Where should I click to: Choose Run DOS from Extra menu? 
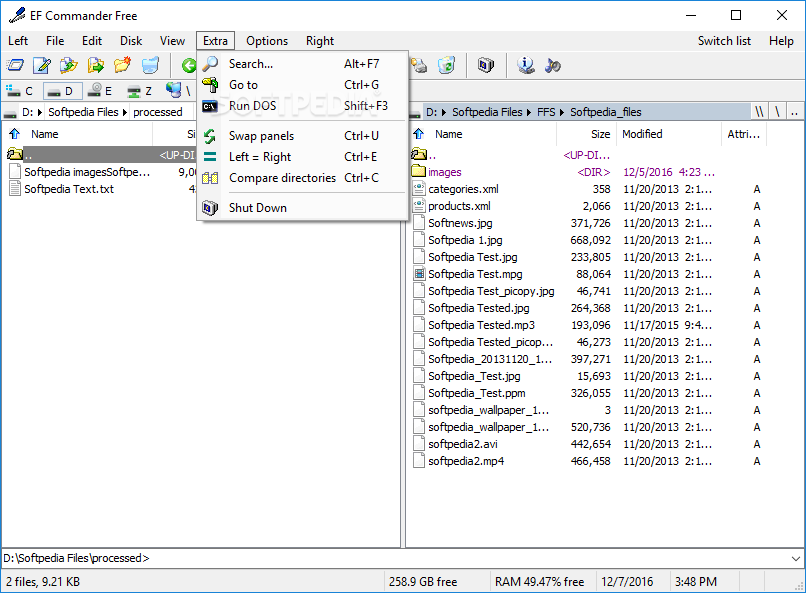pyautogui.click(x=302, y=106)
